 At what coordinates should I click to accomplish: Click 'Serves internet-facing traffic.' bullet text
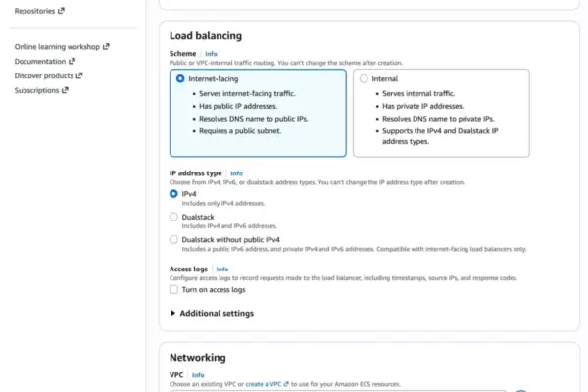[x=247, y=93]
